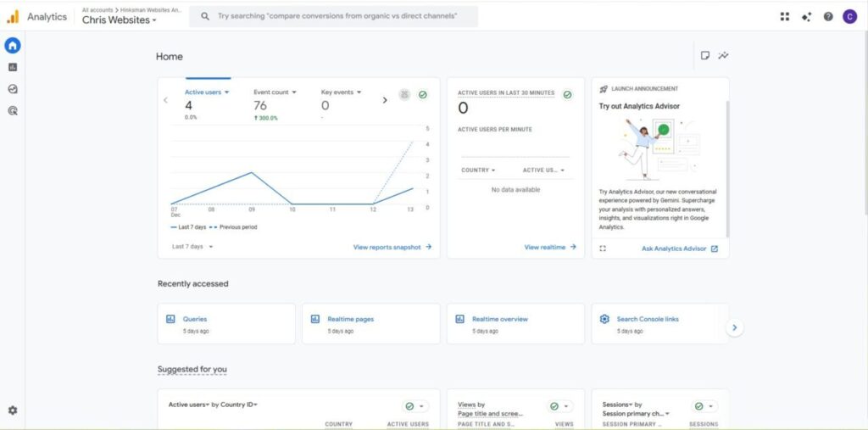Image resolution: width=868 pixels, height=430 pixels.
Task: Open the Chris Websites property selector
Action: [119, 20]
